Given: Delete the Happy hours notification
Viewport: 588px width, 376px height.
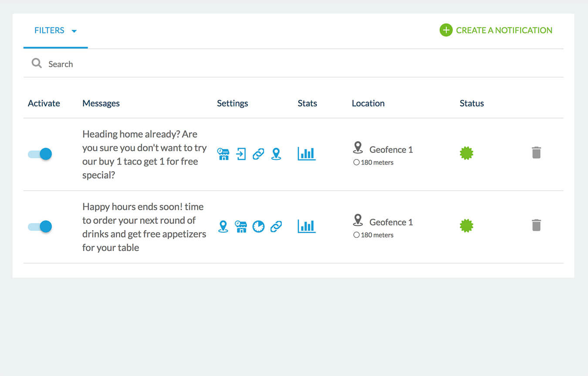Looking at the screenshot, I should (536, 225).
